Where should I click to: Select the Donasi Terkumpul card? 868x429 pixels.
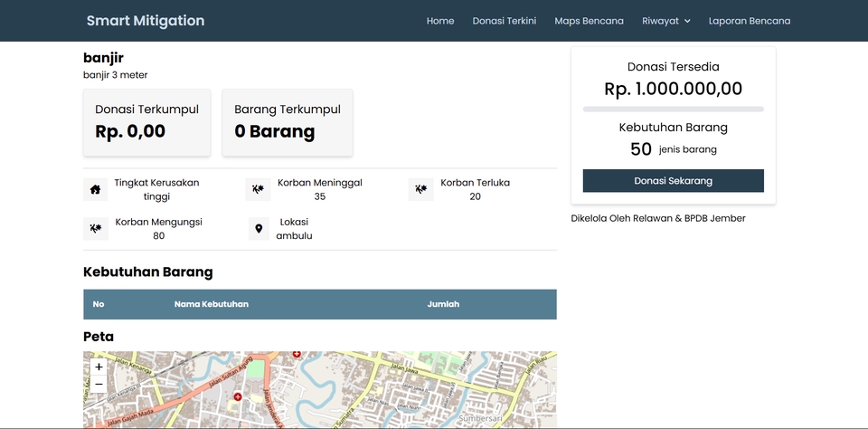click(x=146, y=122)
